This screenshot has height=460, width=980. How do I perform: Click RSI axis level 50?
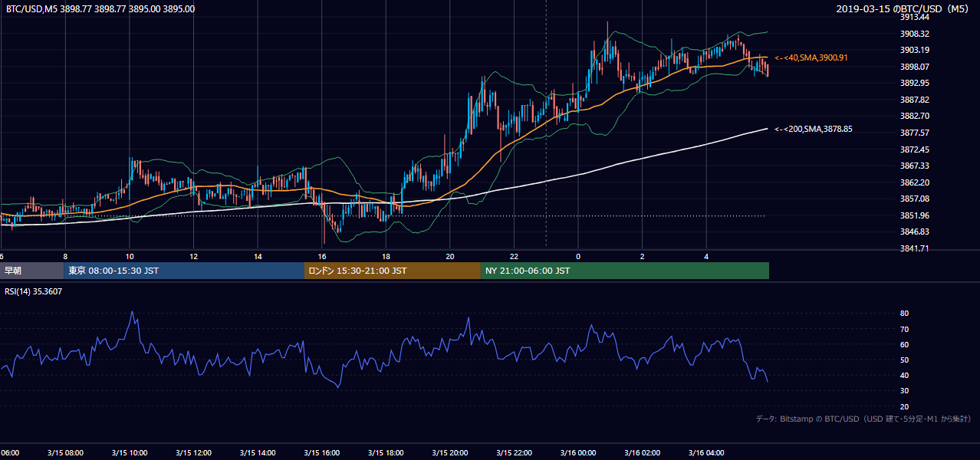[904, 360]
